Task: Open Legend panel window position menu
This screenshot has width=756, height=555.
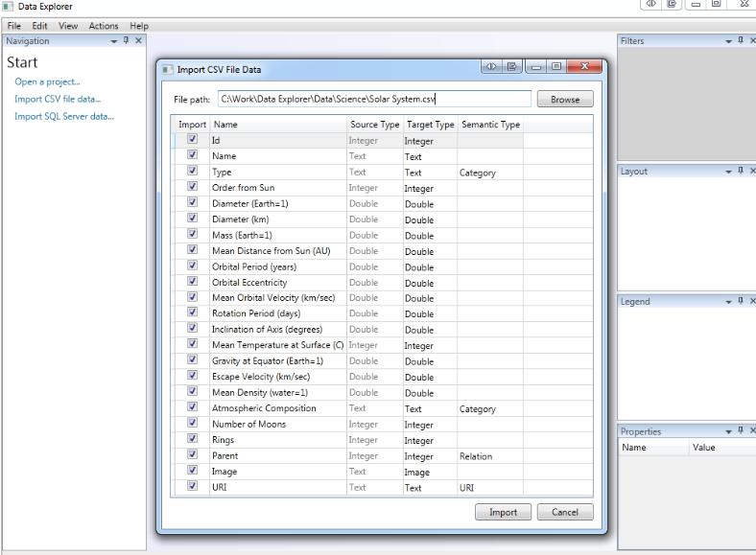Action: click(727, 301)
